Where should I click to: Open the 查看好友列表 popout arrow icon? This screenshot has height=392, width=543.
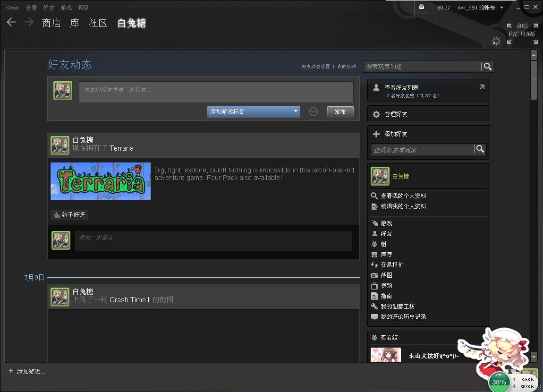click(482, 87)
